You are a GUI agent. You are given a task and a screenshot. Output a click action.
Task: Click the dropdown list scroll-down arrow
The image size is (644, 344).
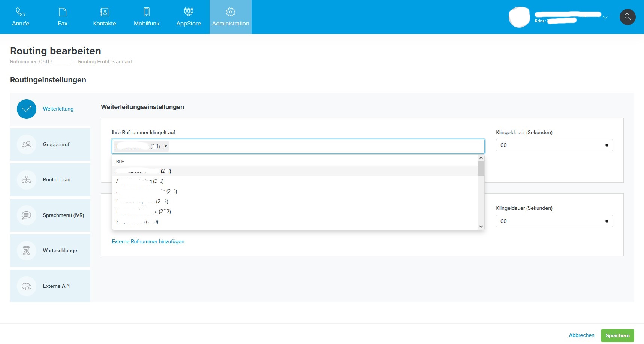click(481, 226)
